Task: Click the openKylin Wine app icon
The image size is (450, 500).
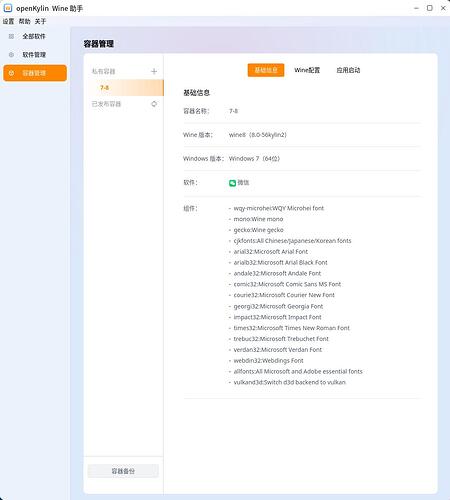Action: pyautogui.click(x=8, y=8)
